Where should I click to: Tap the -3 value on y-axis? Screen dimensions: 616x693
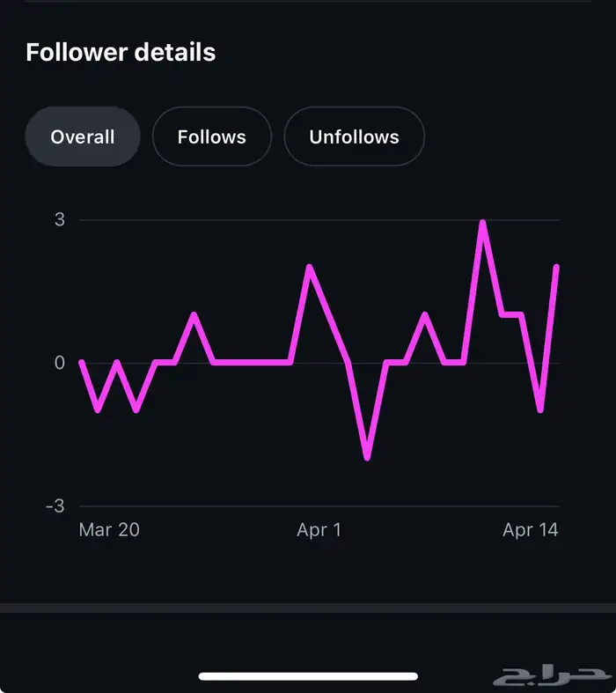(55, 505)
